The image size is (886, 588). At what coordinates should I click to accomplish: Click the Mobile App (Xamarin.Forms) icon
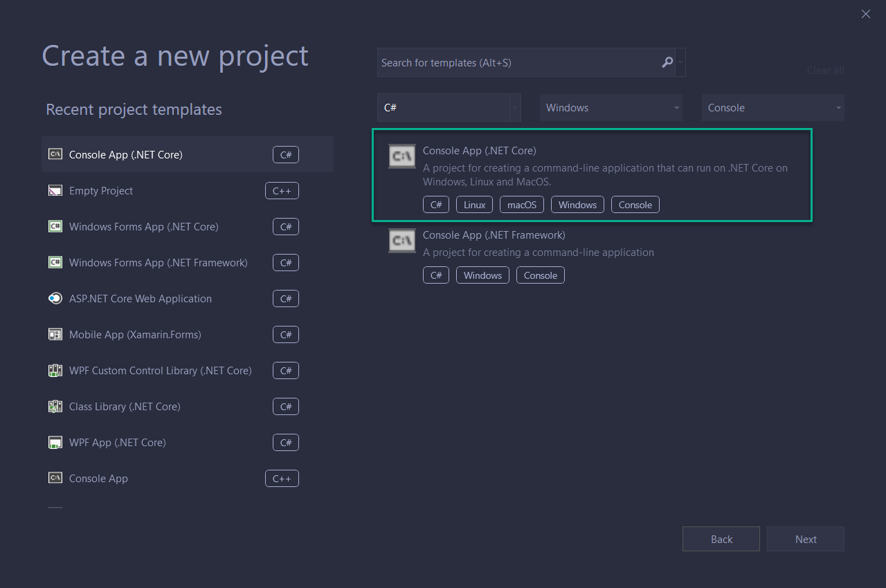point(55,334)
